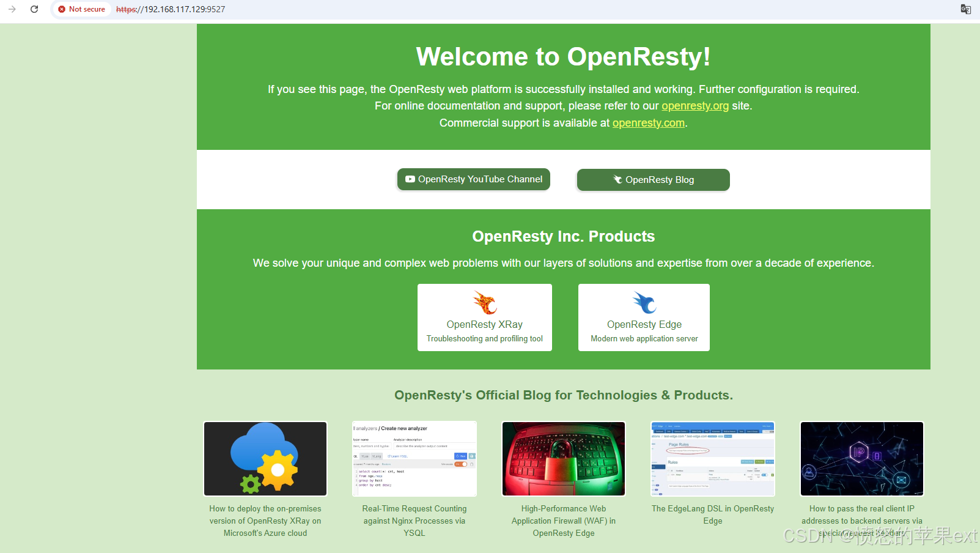Click the OpenResty Edge blue bird logo
The height and width of the screenshot is (553, 980).
[x=644, y=303]
